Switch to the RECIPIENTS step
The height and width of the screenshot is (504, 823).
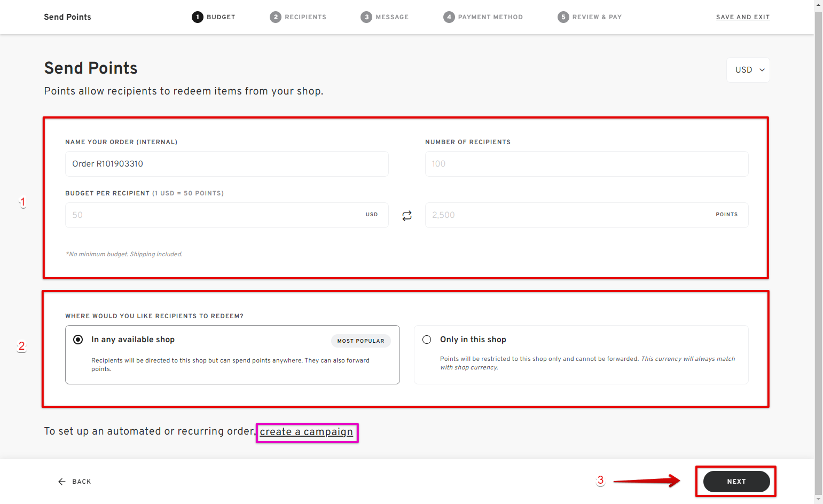tap(298, 17)
